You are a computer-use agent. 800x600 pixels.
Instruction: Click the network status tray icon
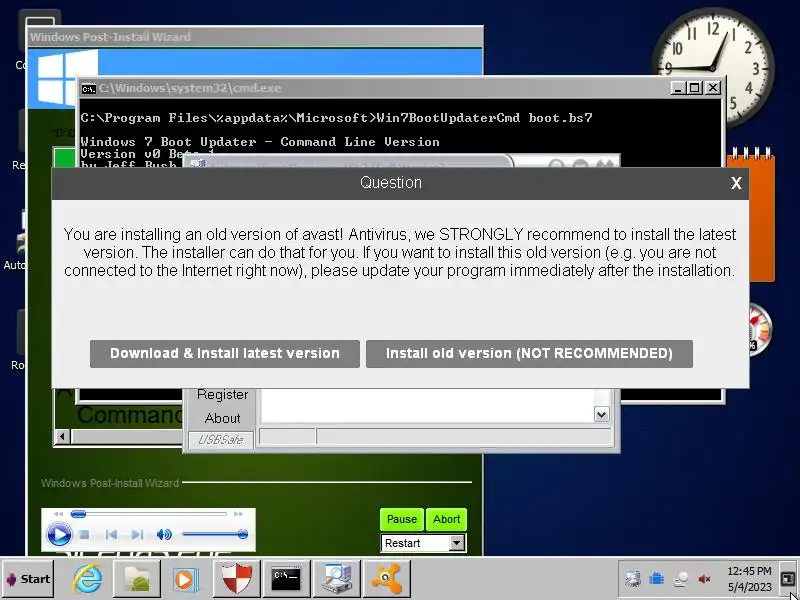[x=681, y=579]
